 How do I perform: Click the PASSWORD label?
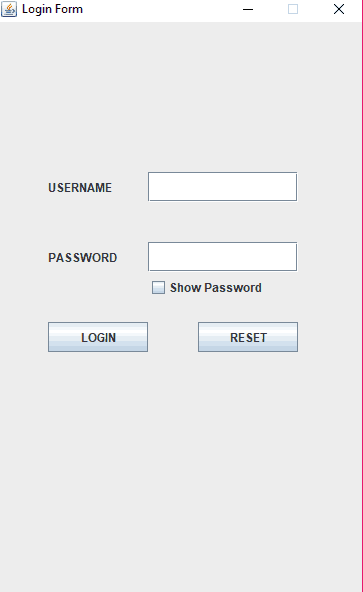point(82,257)
